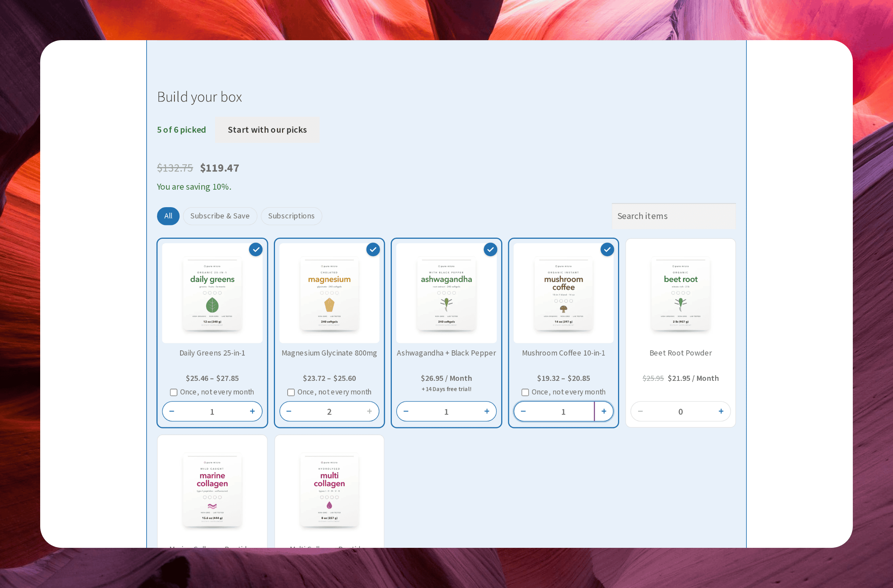
Task: Click the selected checkmark on Daily Greens card
Action: [x=256, y=250]
